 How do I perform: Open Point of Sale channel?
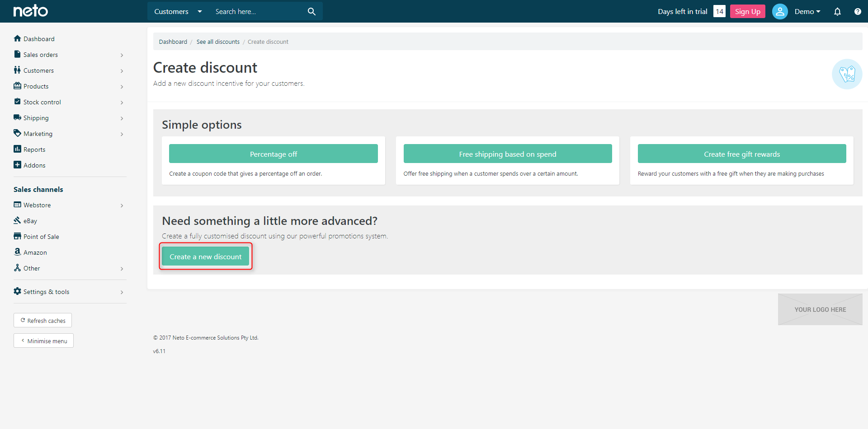[41, 237]
